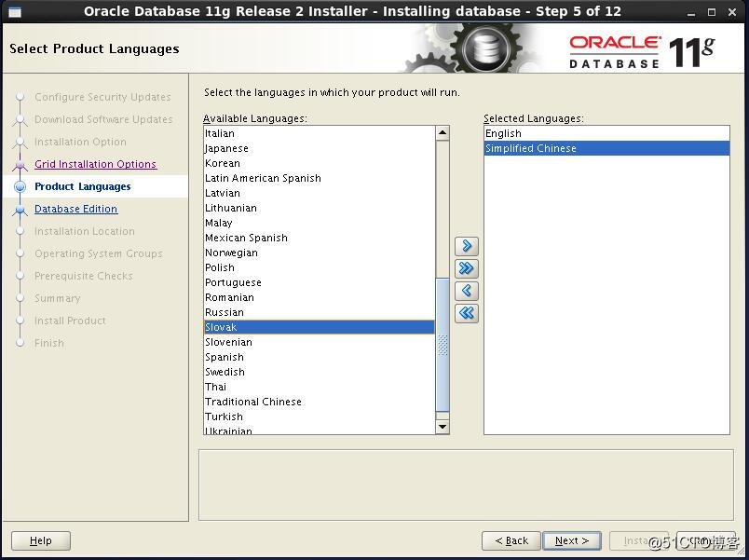Select Turkish in Available Languages

point(320,417)
